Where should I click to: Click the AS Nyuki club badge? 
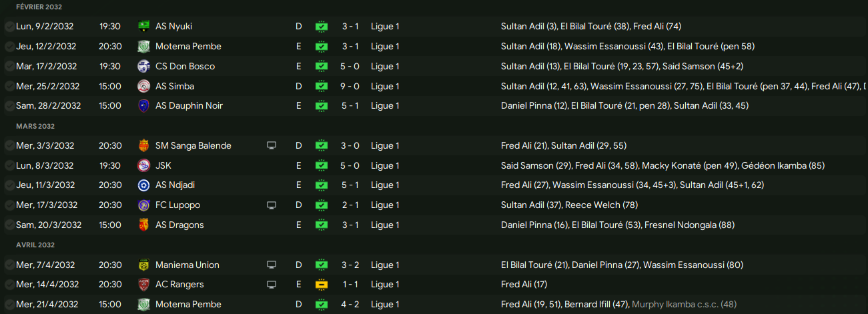click(143, 27)
